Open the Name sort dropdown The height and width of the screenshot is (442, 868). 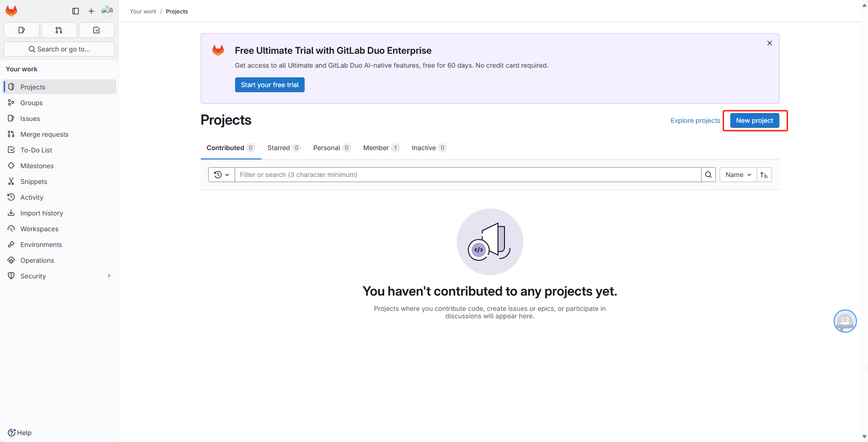pyautogui.click(x=738, y=175)
